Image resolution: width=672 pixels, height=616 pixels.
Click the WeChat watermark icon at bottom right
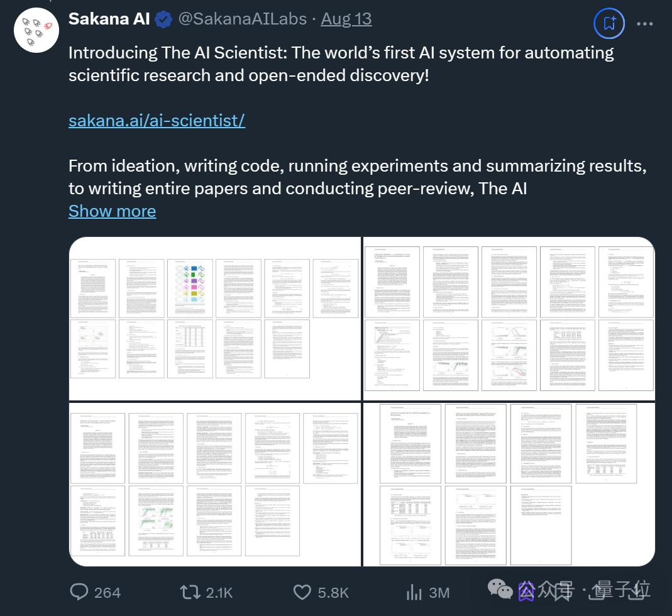point(501,590)
